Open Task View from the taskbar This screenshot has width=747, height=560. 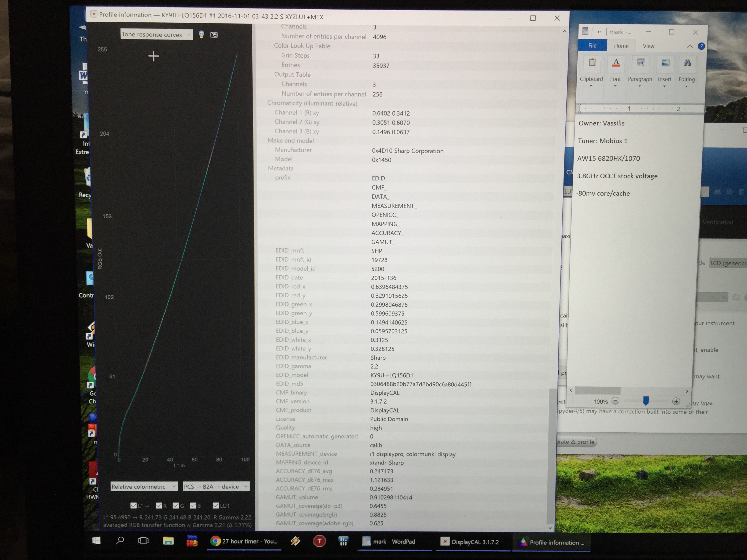pyautogui.click(x=143, y=541)
